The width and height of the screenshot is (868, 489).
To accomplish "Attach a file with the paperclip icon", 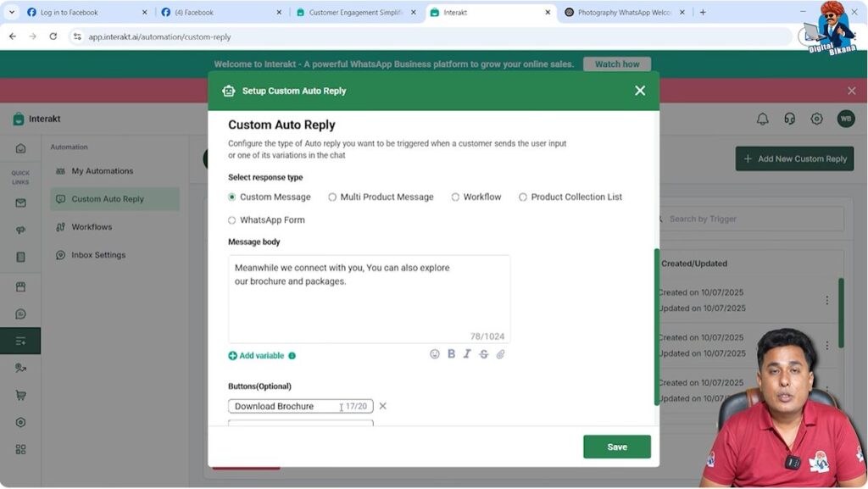I will point(500,354).
